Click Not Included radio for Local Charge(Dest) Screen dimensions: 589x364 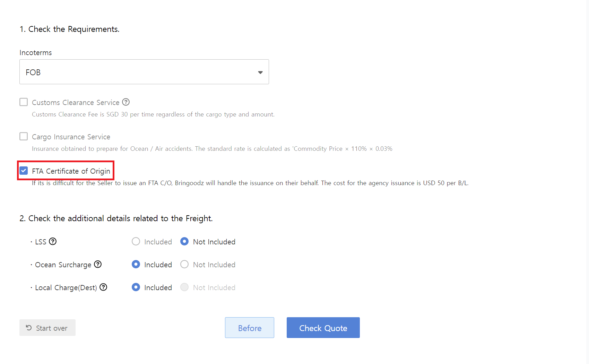click(184, 287)
